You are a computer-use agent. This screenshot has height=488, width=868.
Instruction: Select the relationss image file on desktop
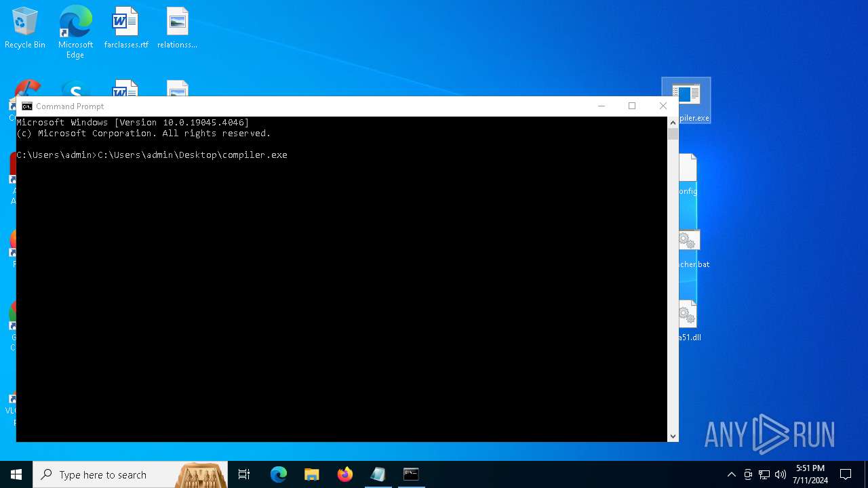(177, 28)
